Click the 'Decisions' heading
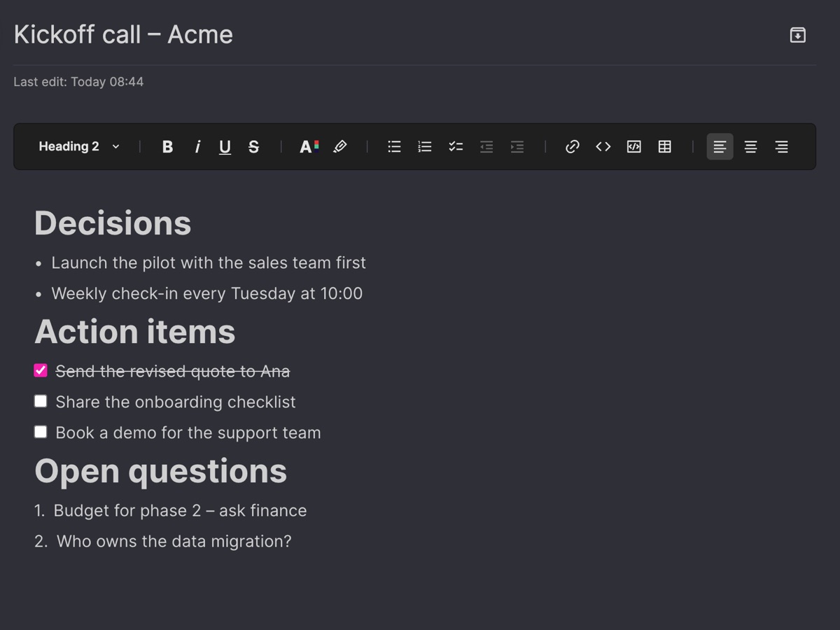This screenshot has height=630, width=840. pos(113,223)
